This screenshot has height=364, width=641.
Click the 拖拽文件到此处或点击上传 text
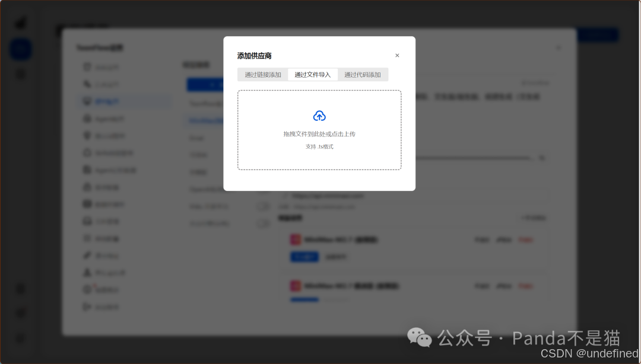tap(319, 134)
